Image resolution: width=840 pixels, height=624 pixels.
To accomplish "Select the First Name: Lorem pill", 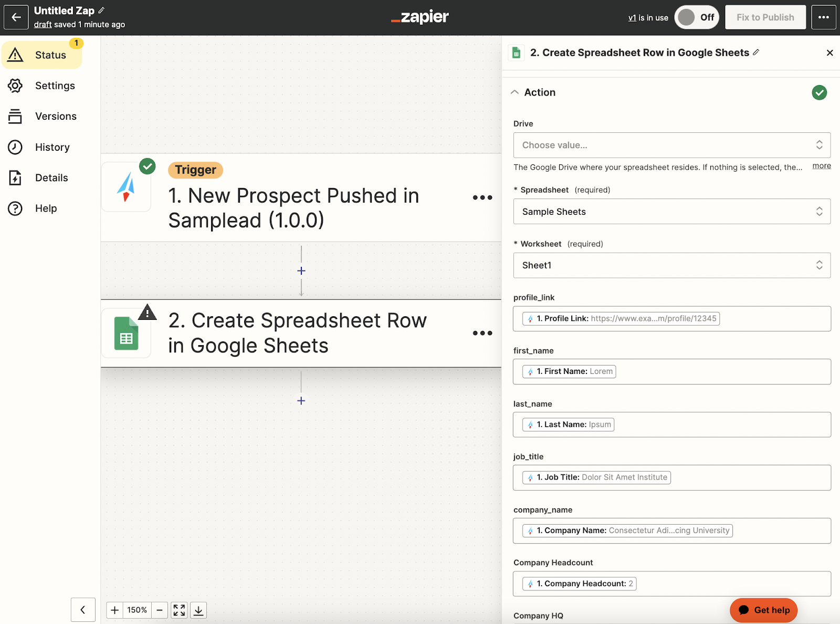I will (x=569, y=372).
